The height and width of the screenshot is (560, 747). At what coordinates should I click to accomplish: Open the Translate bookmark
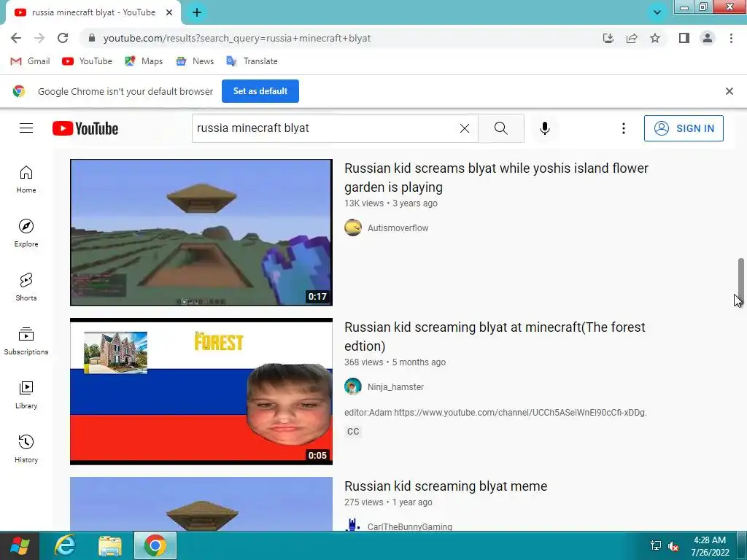point(252,61)
